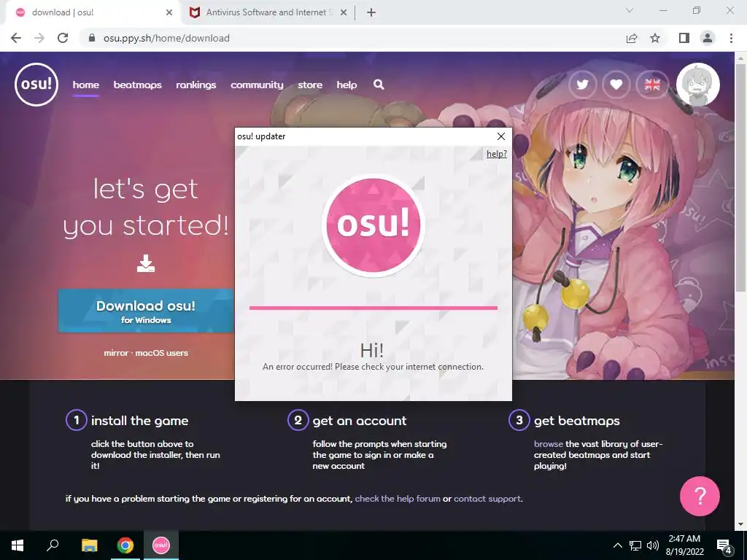The image size is (747, 560).
Task: Reload the osu! download page
Action: tap(63, 38)
